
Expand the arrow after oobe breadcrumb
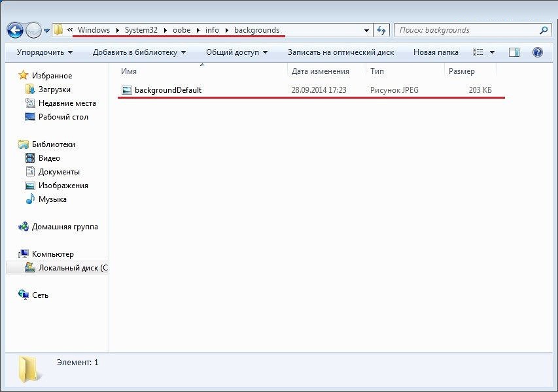(x=198, y=30)
